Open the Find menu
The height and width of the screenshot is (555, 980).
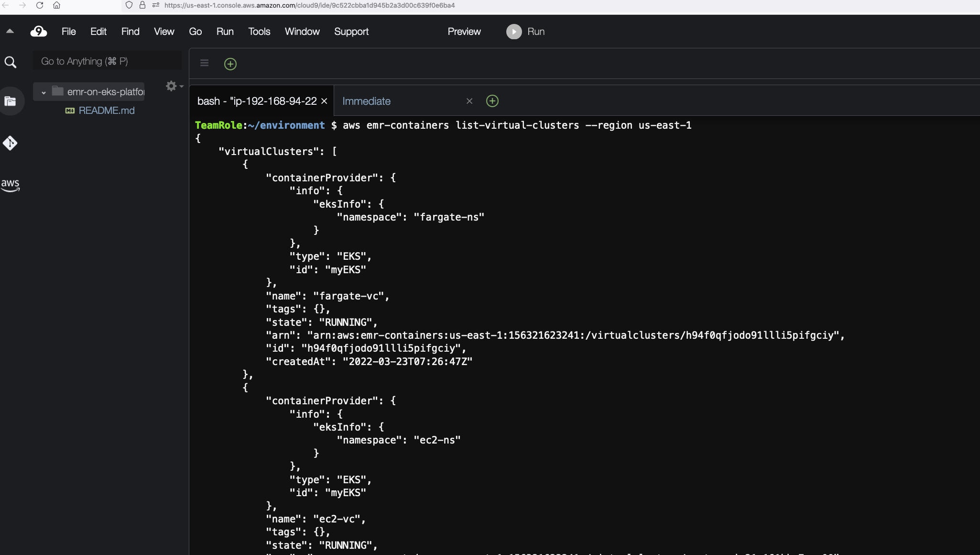130,32
